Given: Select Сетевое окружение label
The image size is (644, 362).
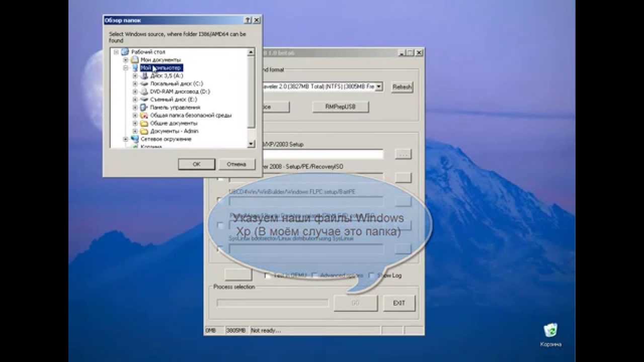Looking at the screenshot, I should 166,139.
